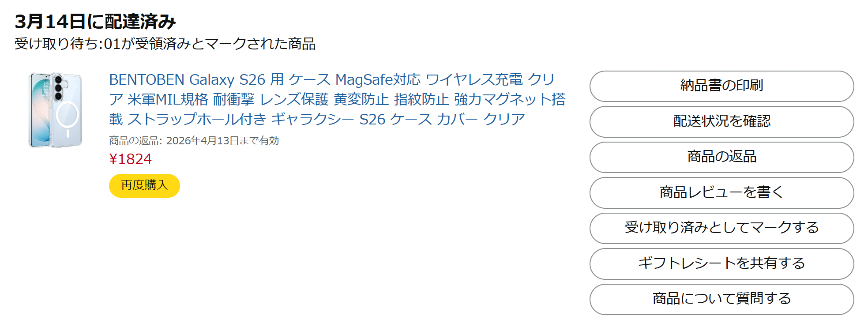Click MagSafe対応 in the product title link
Screen dimensions: 868x331
tap(378, 80)
